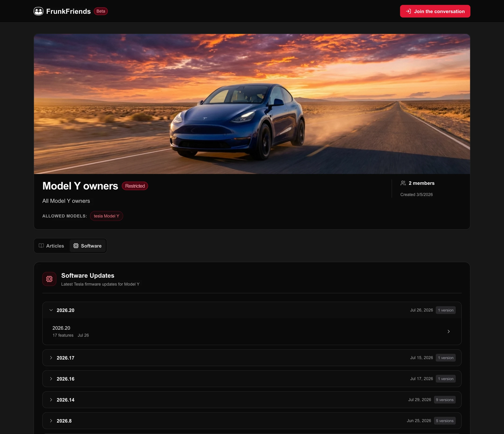The image size is (504, 434).
Task: Collapse the 2026.20 release group
Action: click(x=252, y=310)
